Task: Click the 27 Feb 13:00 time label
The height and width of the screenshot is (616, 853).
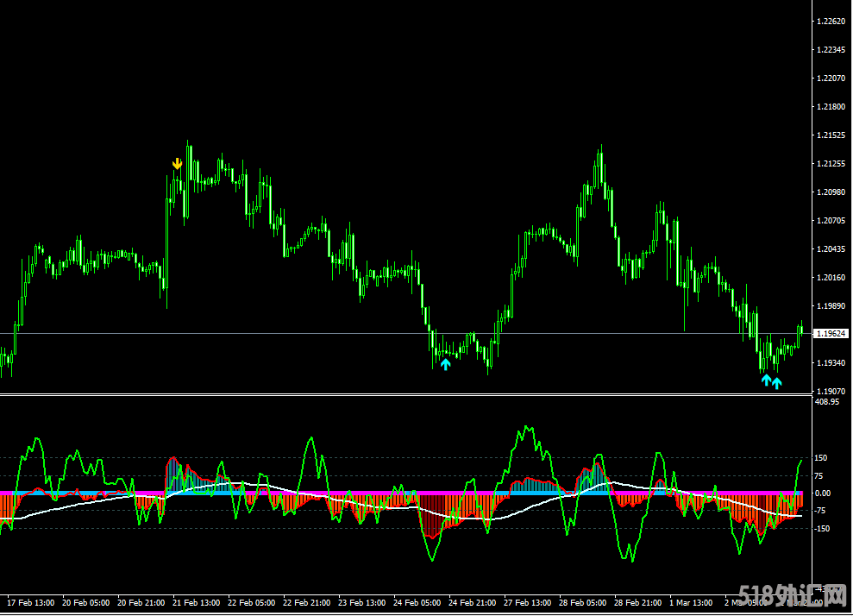Action: click(527, 603)
